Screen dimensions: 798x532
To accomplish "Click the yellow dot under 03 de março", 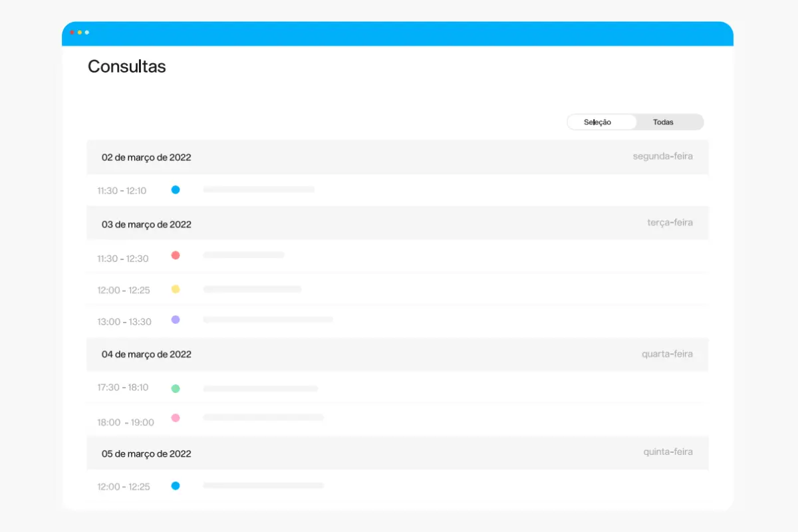I will 176,289.
